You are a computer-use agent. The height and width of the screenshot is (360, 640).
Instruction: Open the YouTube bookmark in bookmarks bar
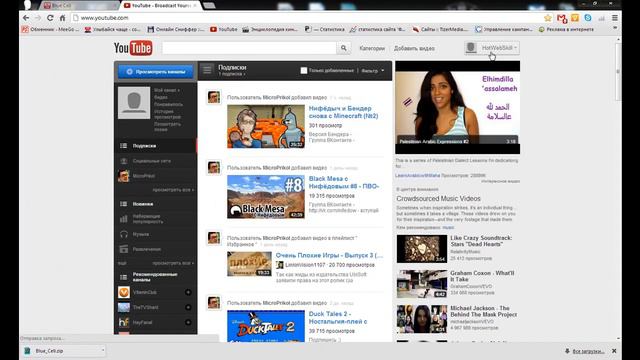point(223,29)
